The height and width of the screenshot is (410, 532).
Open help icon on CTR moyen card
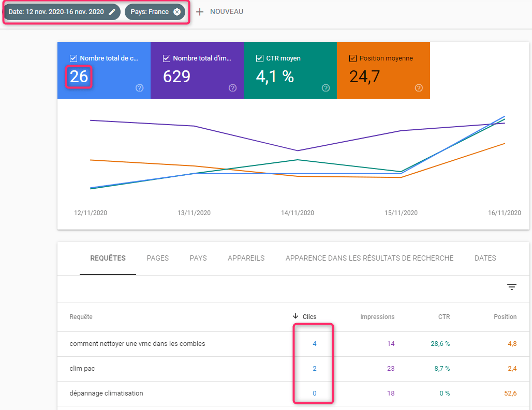[326, 88]
